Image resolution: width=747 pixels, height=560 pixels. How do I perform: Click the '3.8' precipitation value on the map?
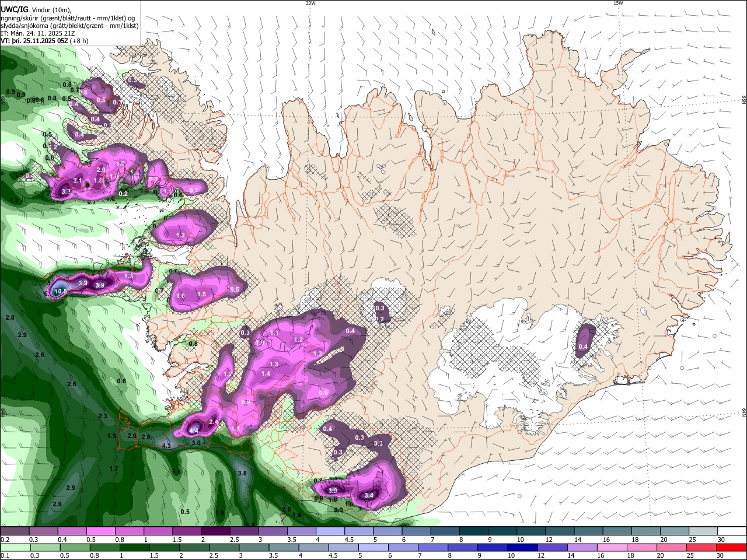click(242, 473)
